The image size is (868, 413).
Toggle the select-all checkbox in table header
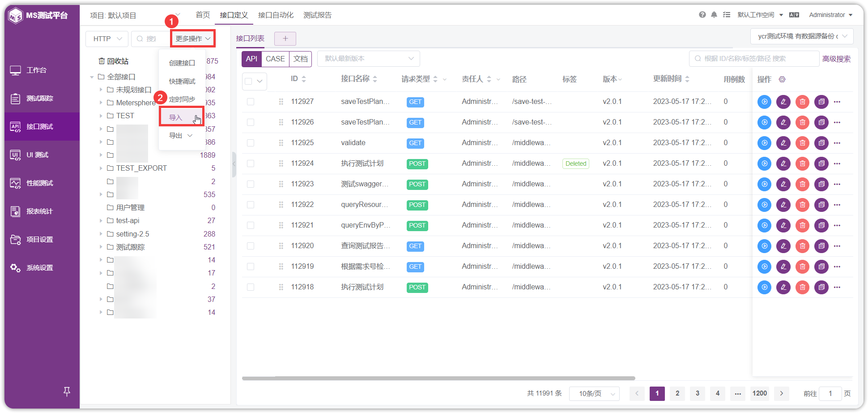[249, 81]
